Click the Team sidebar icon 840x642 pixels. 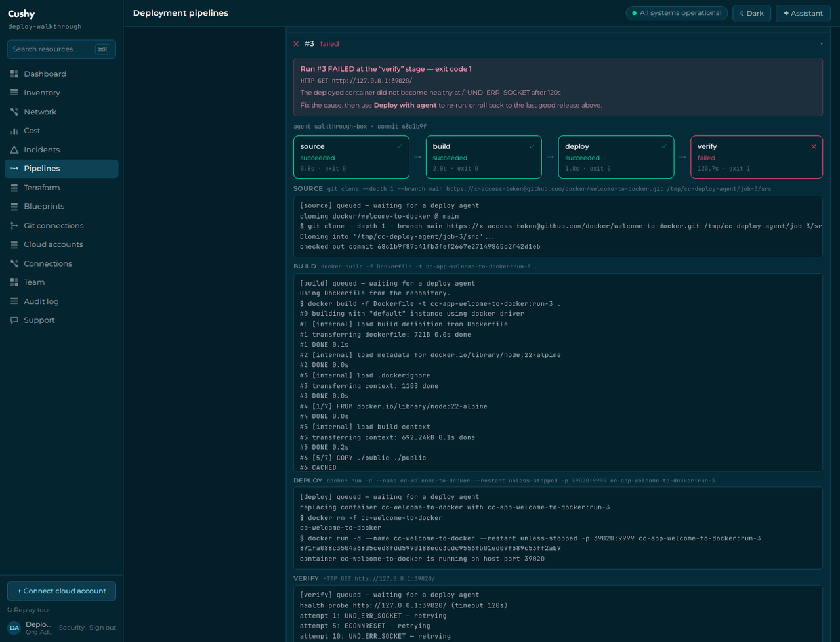pyautogui.click(x=14, y=282)
